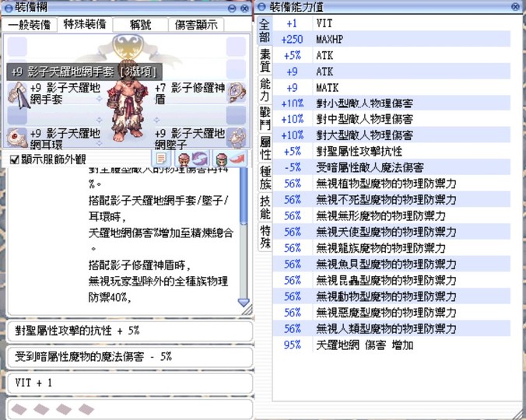Select the 影子天羅地網耳環 earring icon
Screen dimensions: 526x420
pyautogui.click(x=17, y=137)
